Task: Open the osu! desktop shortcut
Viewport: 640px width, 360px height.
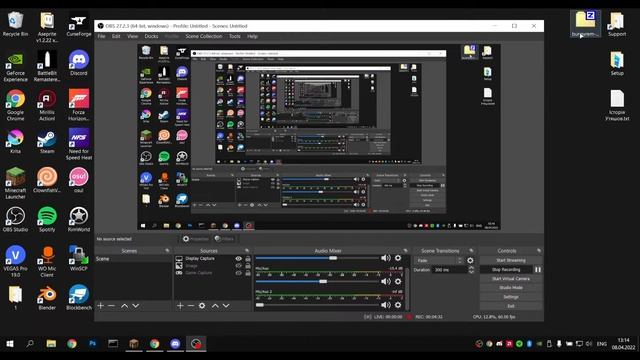Action: 78,180
